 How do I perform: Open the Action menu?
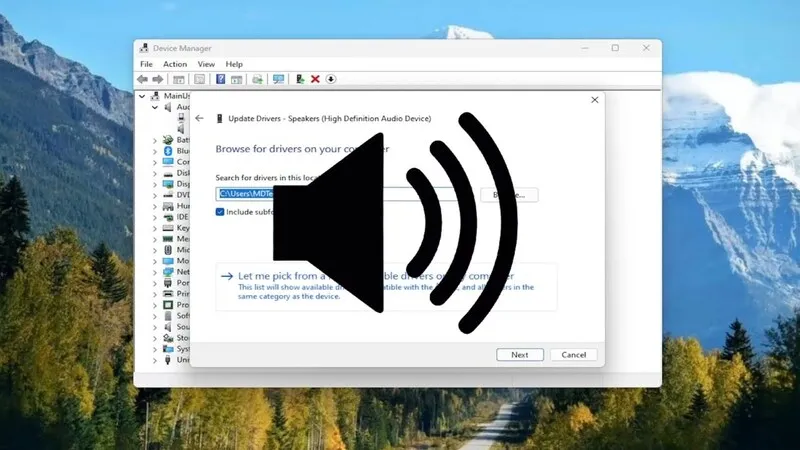(x=175, y=64)
